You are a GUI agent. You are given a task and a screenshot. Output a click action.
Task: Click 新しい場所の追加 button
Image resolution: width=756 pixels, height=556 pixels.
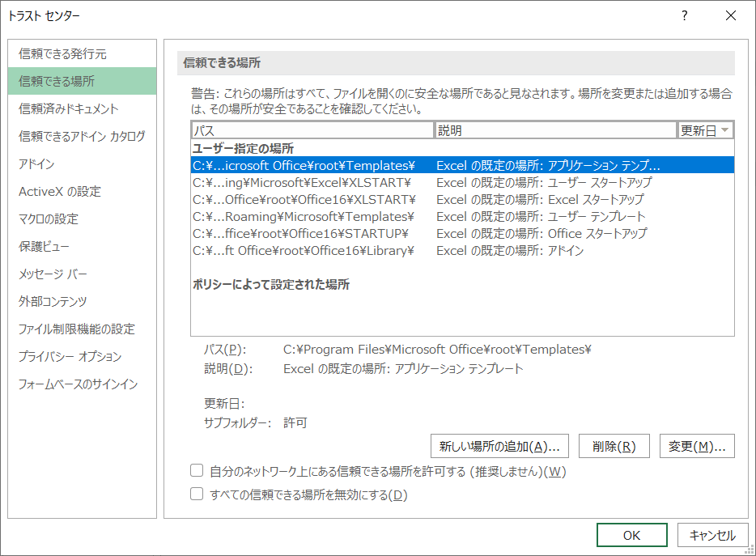[x=499, y=446]
